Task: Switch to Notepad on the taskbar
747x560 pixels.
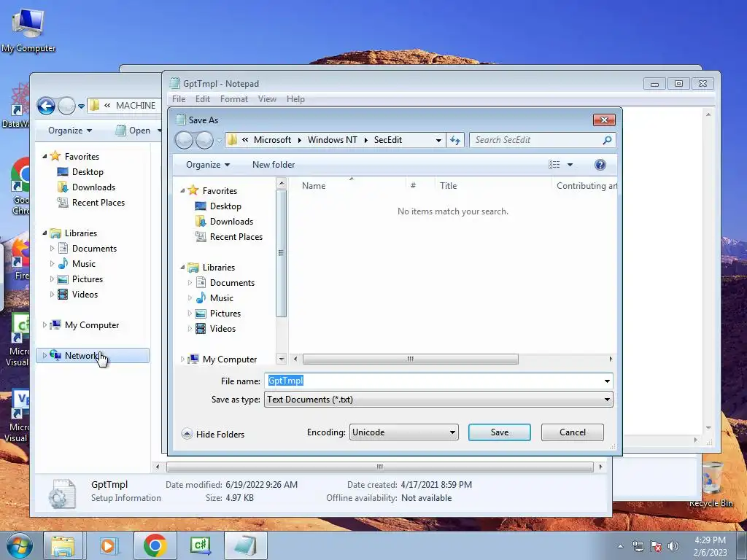Action: 245,545
